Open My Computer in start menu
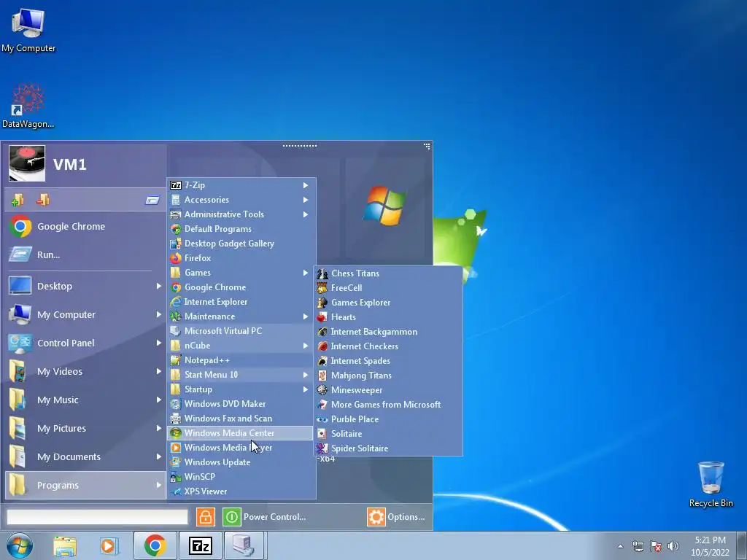Viewport: 747px width, 560px height. [85, 315]
